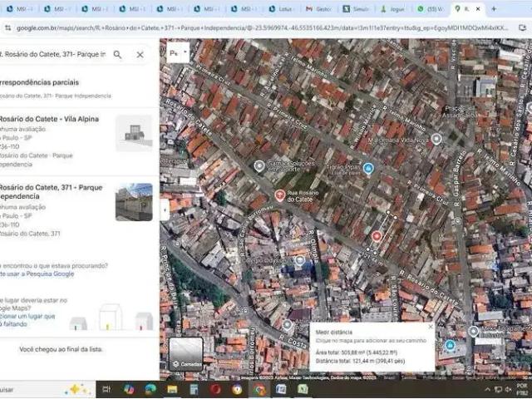Click the add a missing place link
Viewport: 532px width, 399px height.
[27, 320]
